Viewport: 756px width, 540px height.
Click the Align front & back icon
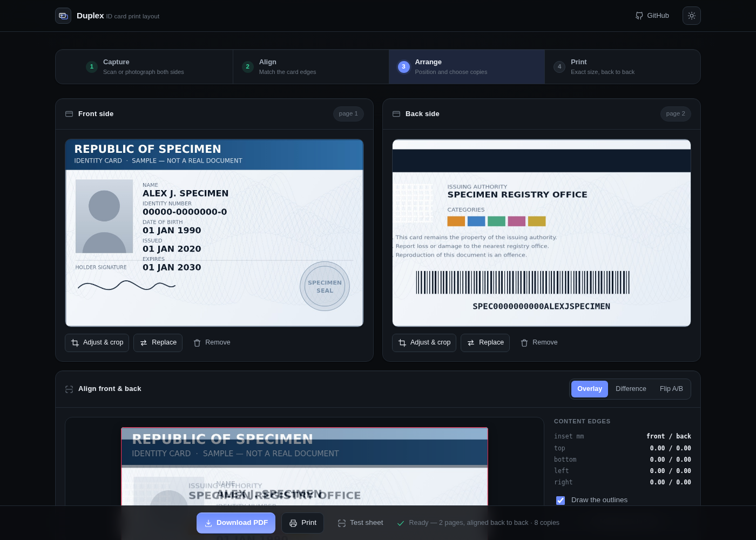point(69,389)
